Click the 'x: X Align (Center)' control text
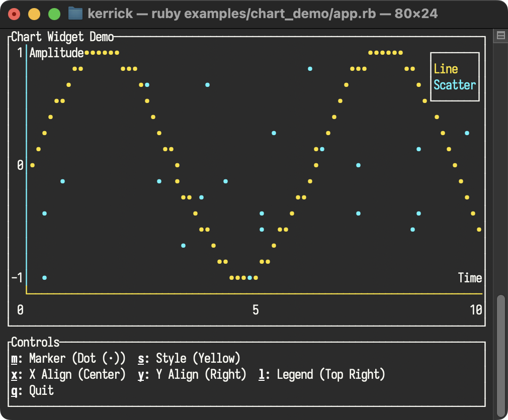Viewport: 508px width, 420px height. click(x=68, y=375)
